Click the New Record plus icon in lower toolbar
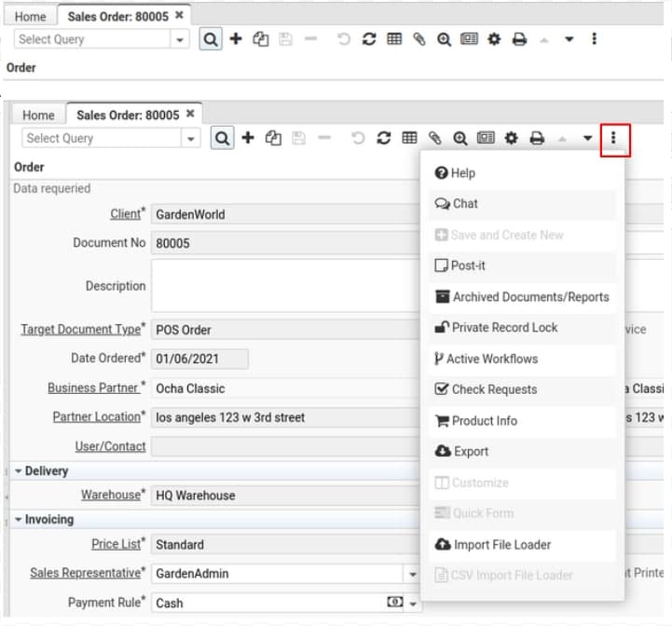 [248, 138]
